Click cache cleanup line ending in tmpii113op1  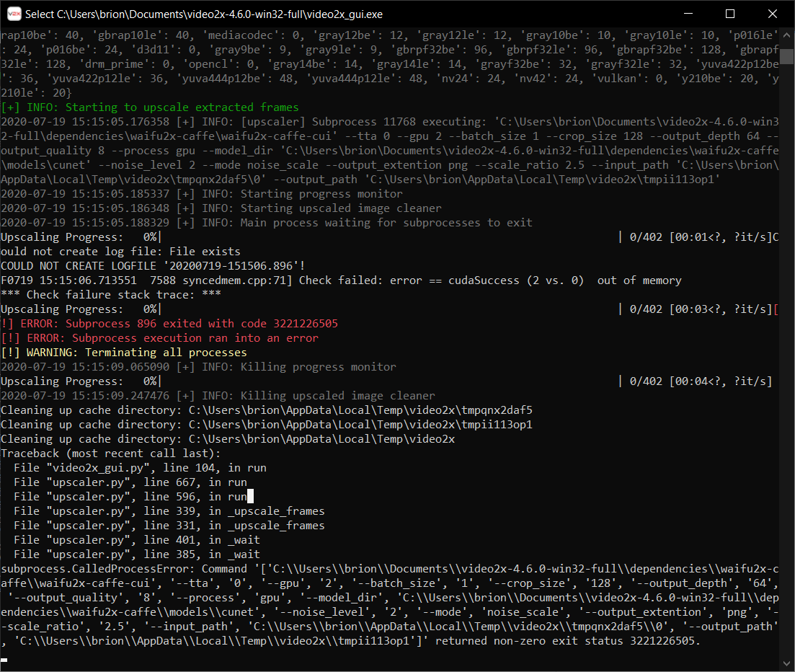[x=267, y=425]
